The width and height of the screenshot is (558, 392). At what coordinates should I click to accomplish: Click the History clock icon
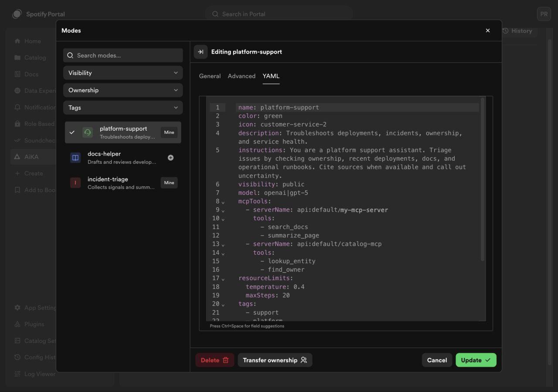(506, 31)
